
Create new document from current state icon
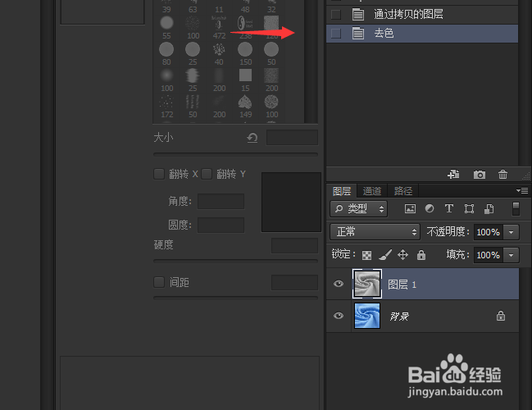click(453, 175)
